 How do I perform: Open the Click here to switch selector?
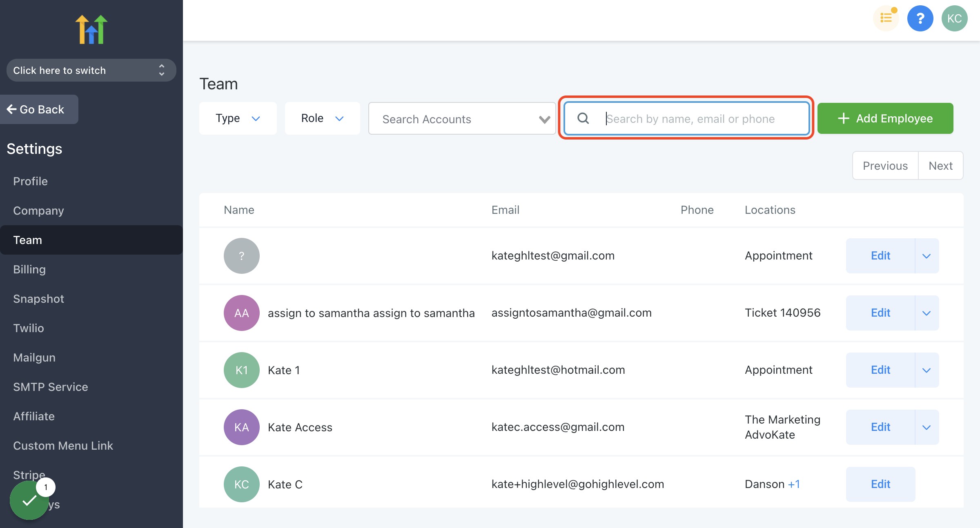(91, 70)
